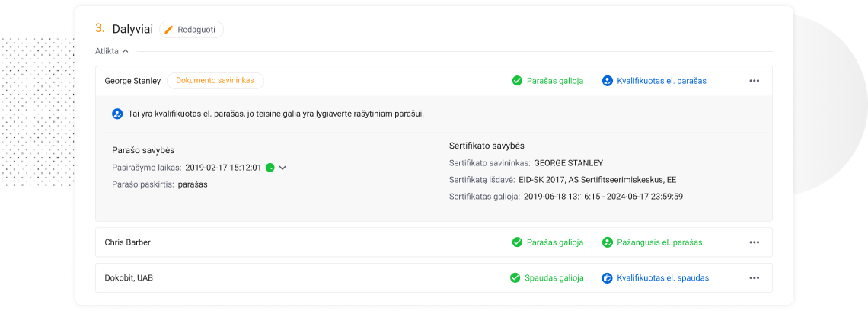
Task: Click the green clock timestamp icon
Action: click(x=270, y=168)
